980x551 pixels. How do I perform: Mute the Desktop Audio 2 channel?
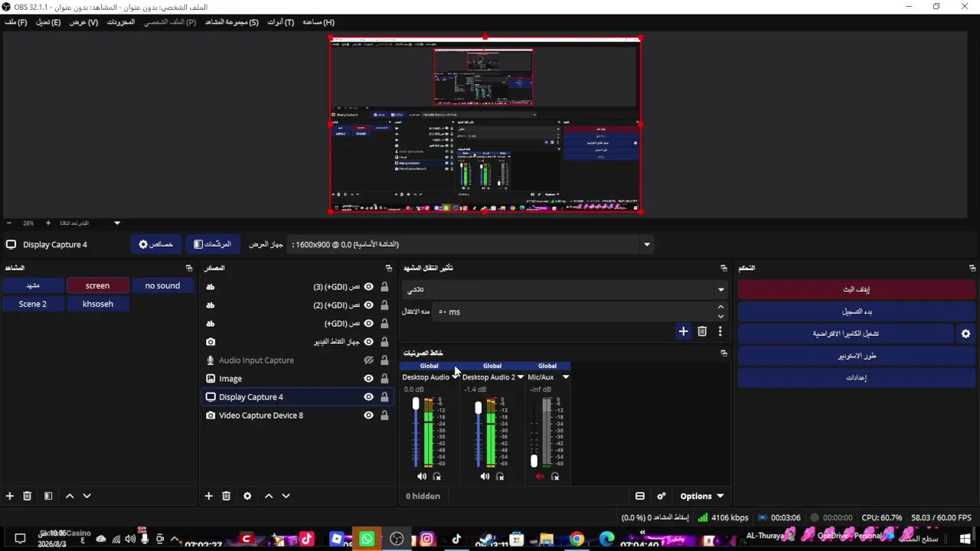coord(485,477)
